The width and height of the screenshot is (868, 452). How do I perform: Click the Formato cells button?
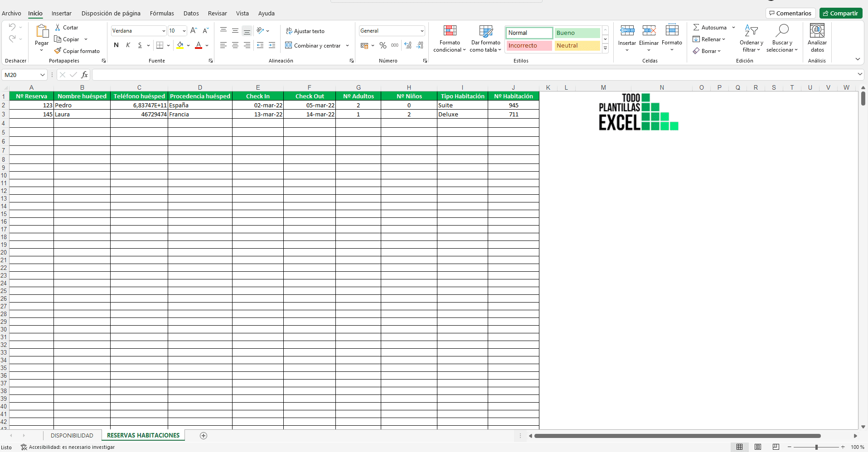coord(672,38)
